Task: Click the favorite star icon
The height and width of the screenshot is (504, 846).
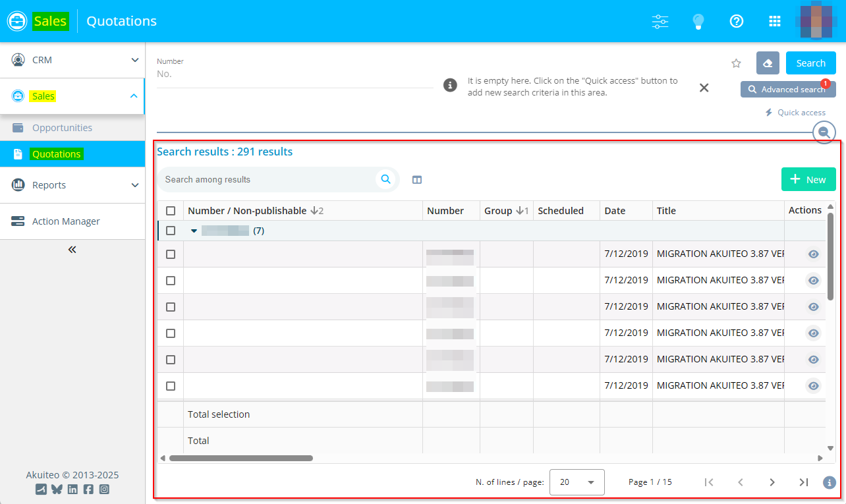Action: click(x=737, y=63)
